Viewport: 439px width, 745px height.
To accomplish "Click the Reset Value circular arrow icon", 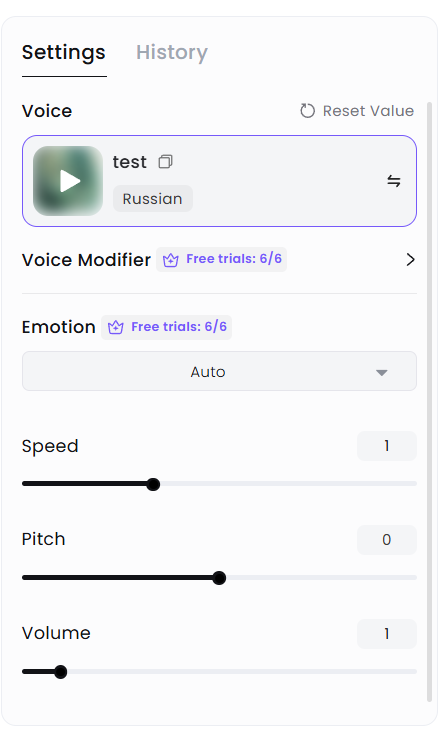I will tap(307, 111).
